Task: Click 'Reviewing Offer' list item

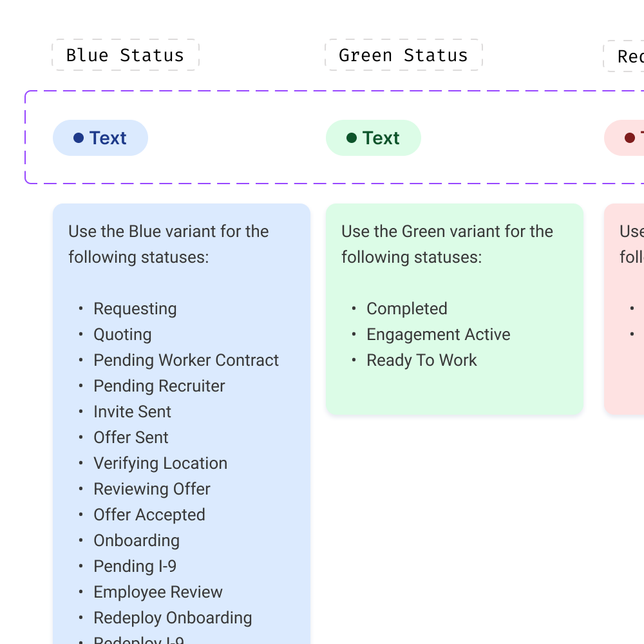Action: click(152, 489)
